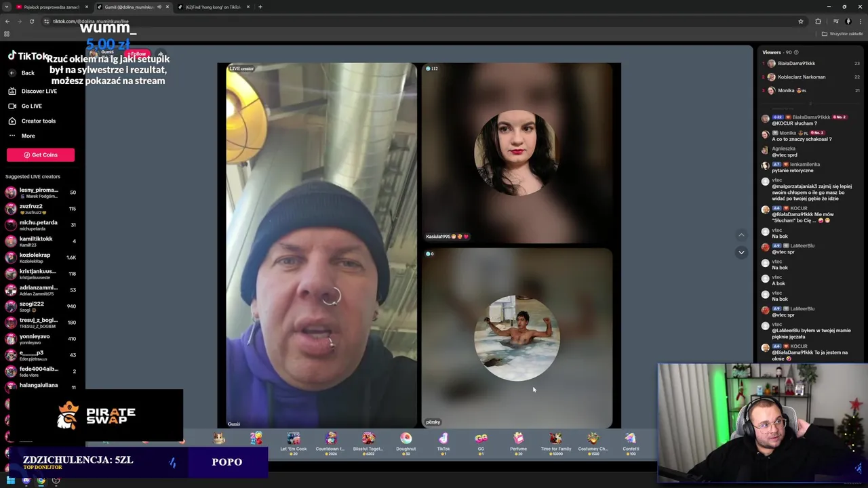Open a new browser tab

pyautogui.click(x=260, y=7)
